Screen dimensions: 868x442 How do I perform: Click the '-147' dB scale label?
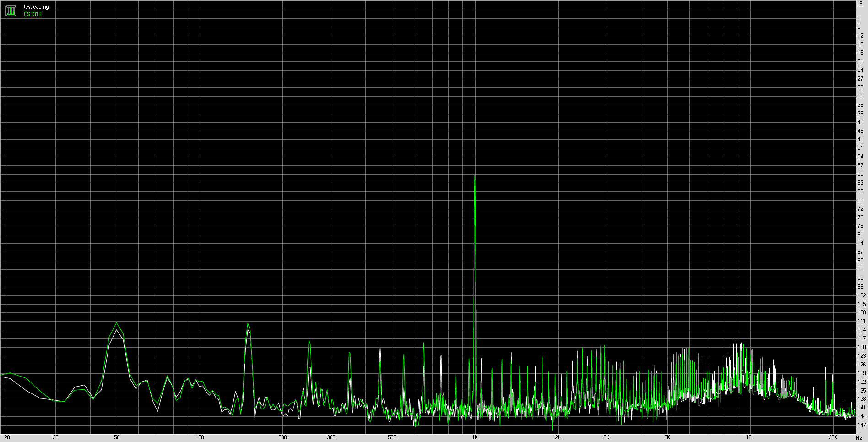pos(861,425)
